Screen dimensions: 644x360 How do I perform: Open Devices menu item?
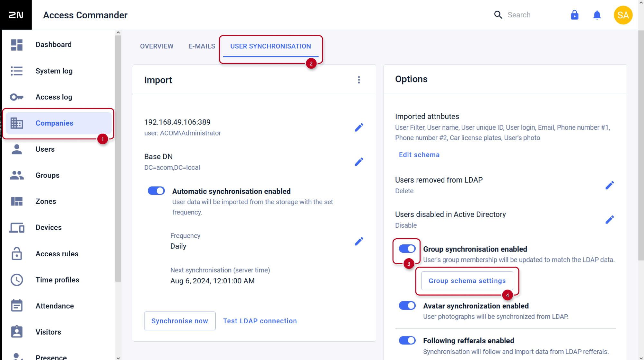[x=59, y=228]
